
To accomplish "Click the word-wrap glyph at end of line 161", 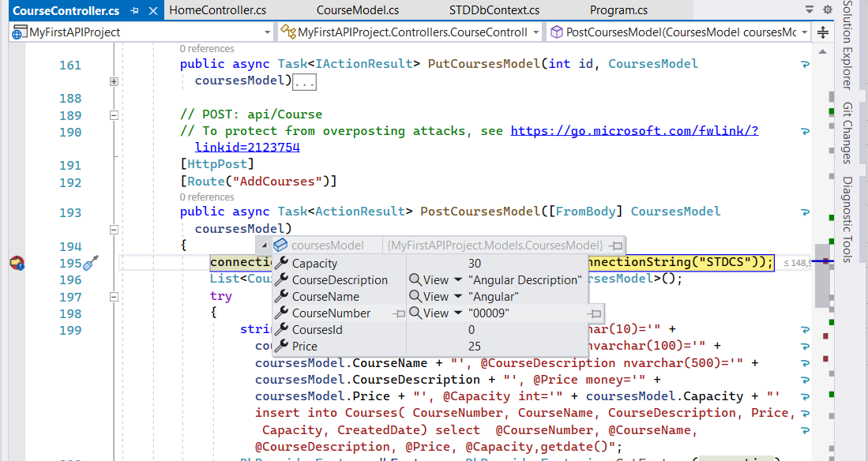I will (x=806, y=65).
